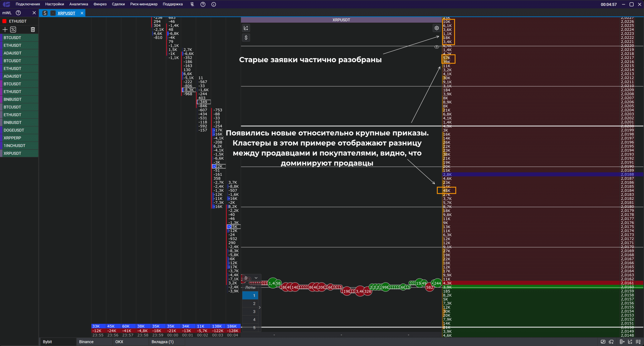Toggle the eye visibility icon near the order book

[436, 47]
